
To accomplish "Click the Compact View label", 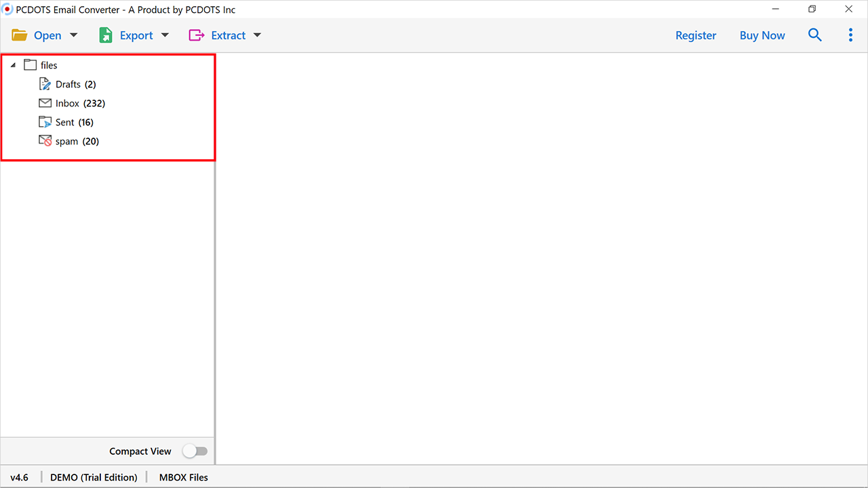I will coord(140,451).
